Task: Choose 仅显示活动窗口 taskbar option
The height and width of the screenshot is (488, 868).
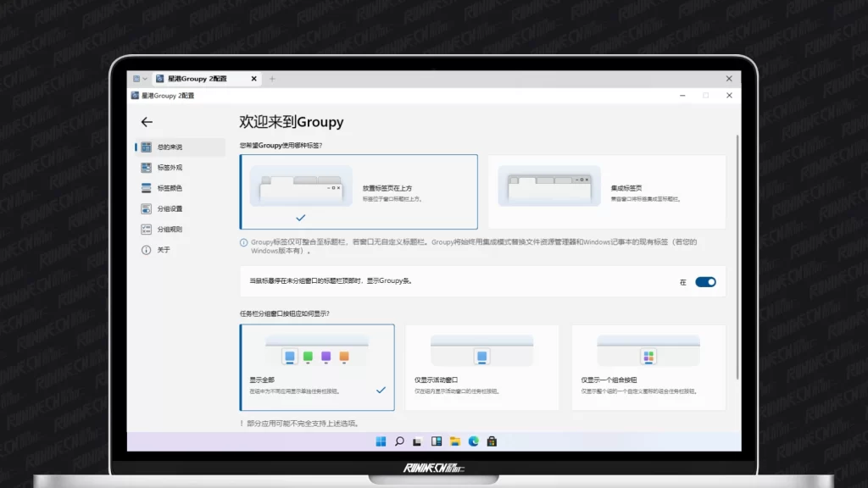Action: click(x=481, y=367)
